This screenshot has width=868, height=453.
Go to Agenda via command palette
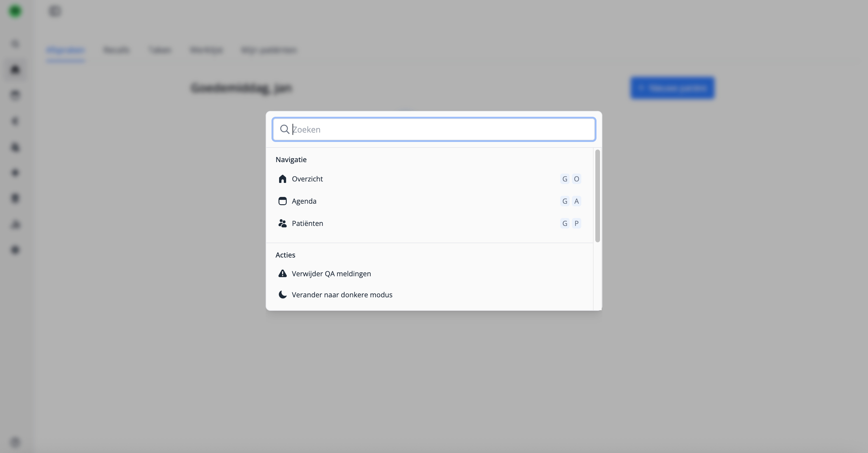[x=304, y=201]
